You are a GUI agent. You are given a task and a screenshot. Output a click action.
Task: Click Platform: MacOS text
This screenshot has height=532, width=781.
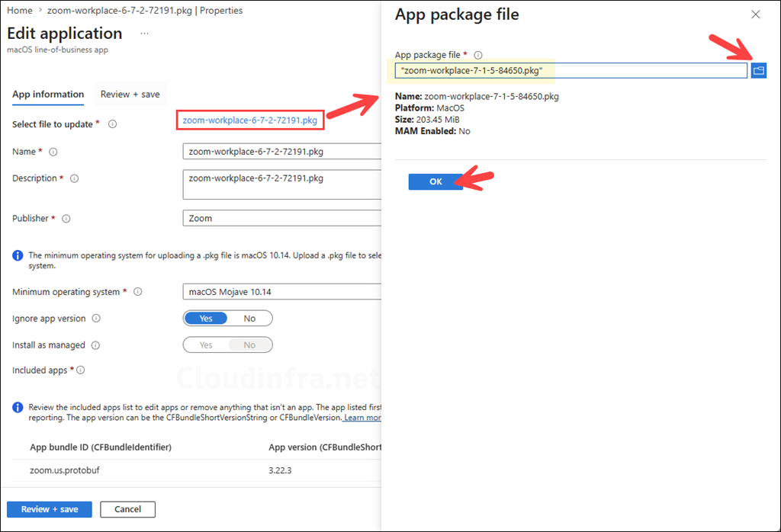[x=429, y=108]
